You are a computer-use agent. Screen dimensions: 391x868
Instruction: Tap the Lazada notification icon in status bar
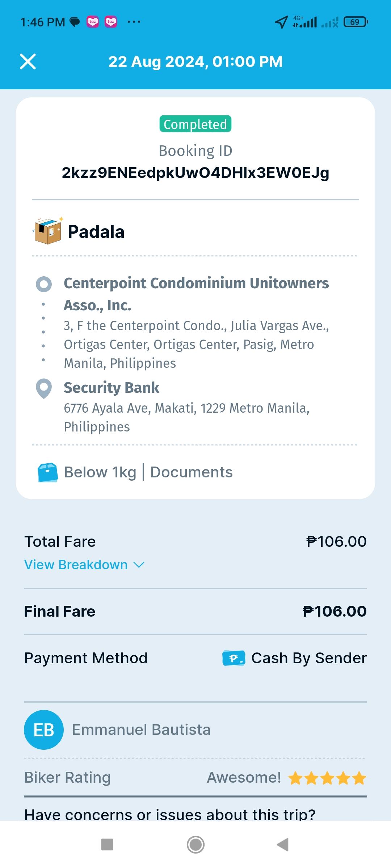click(93, 22)
